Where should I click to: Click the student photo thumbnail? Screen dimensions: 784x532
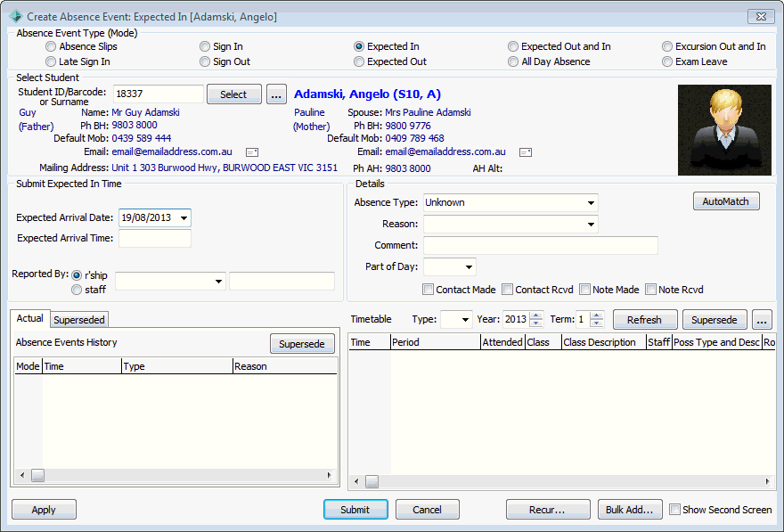pos(724,130)
